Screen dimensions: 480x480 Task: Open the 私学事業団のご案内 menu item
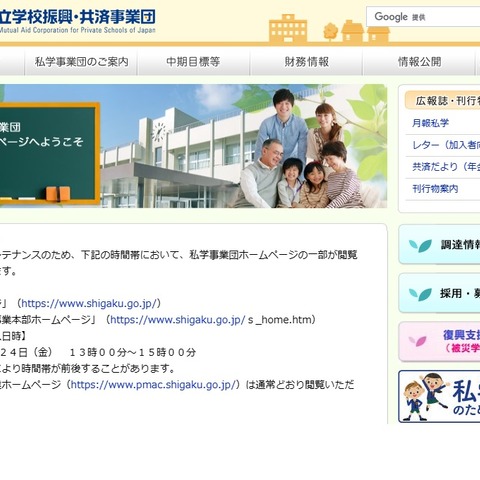81,62
